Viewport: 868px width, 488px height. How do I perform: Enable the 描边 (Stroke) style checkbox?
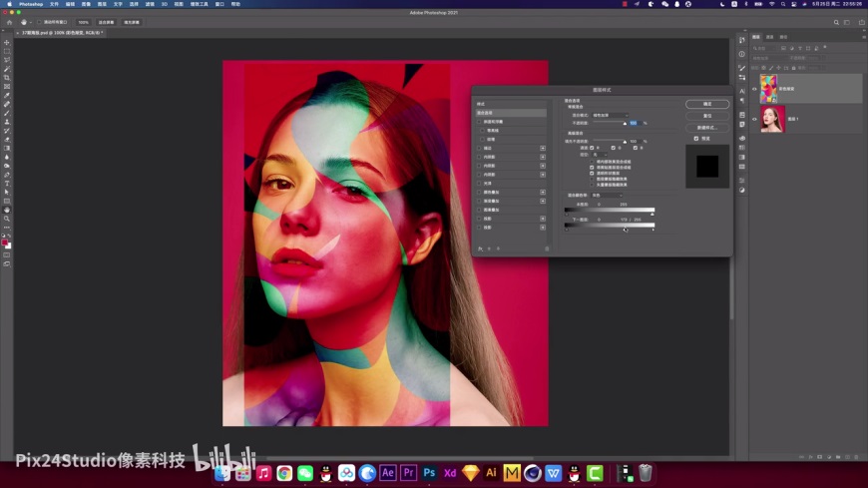[x=479, y=148]
